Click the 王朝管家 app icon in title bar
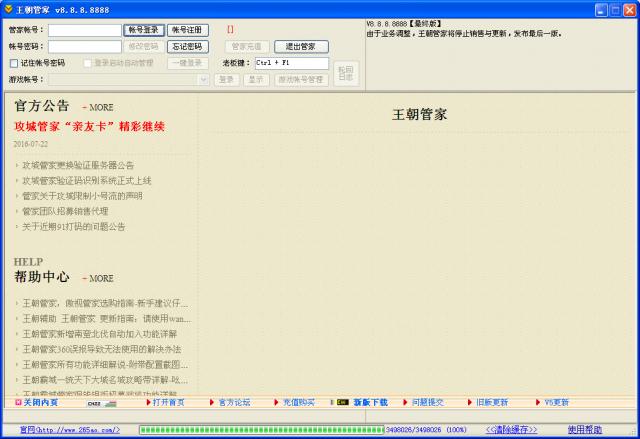This screenshot has height=439, width=640. click(x=8, y=9)
